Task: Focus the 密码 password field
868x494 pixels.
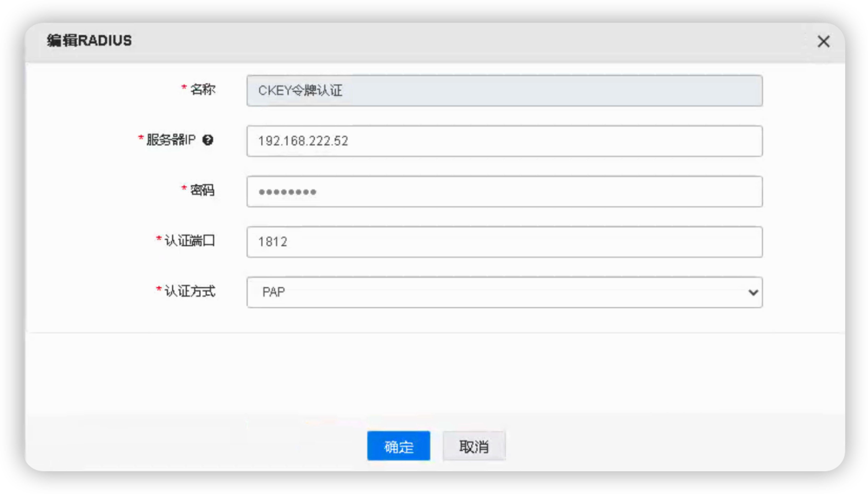Action: click(x=504, y=191)
